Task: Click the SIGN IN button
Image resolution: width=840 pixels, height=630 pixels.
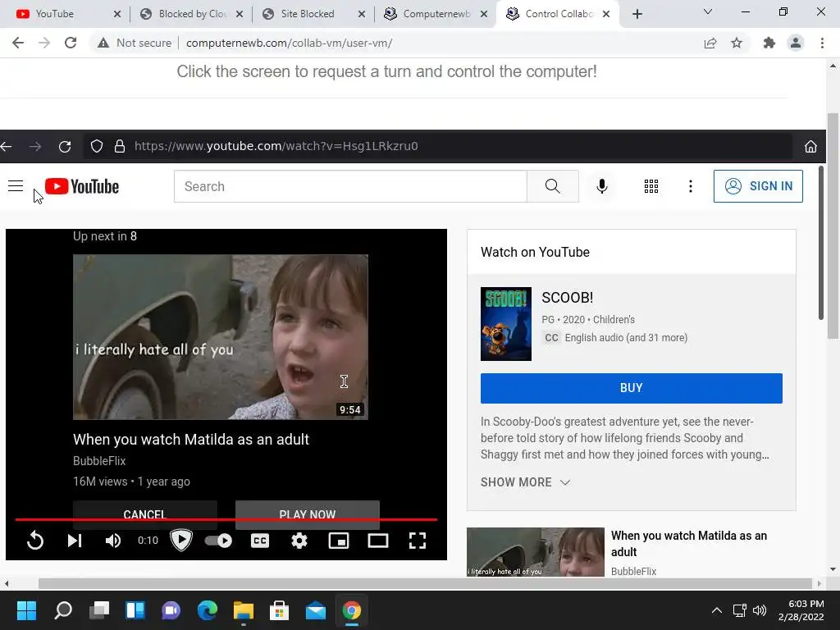Action: tap(758, 186)
